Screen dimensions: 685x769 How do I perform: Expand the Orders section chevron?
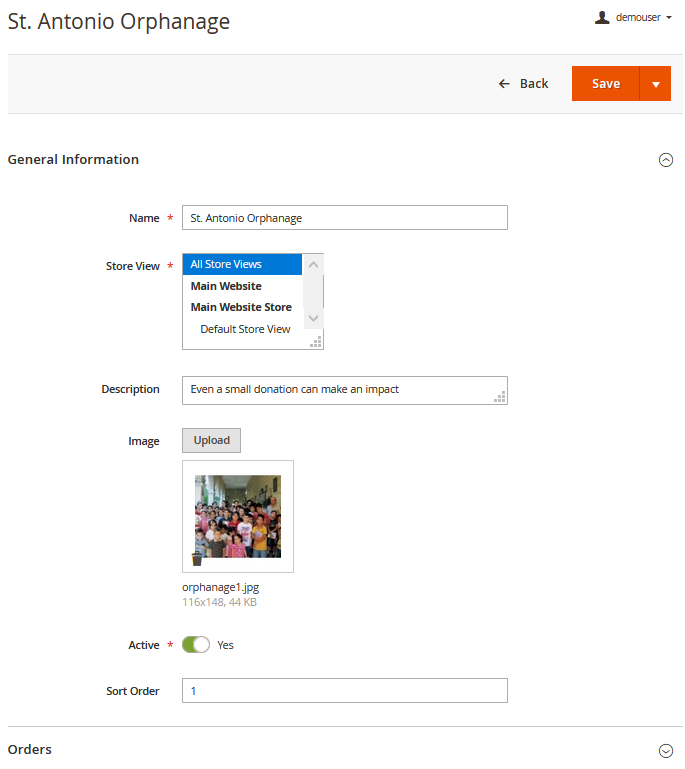(x=666, y=750)
